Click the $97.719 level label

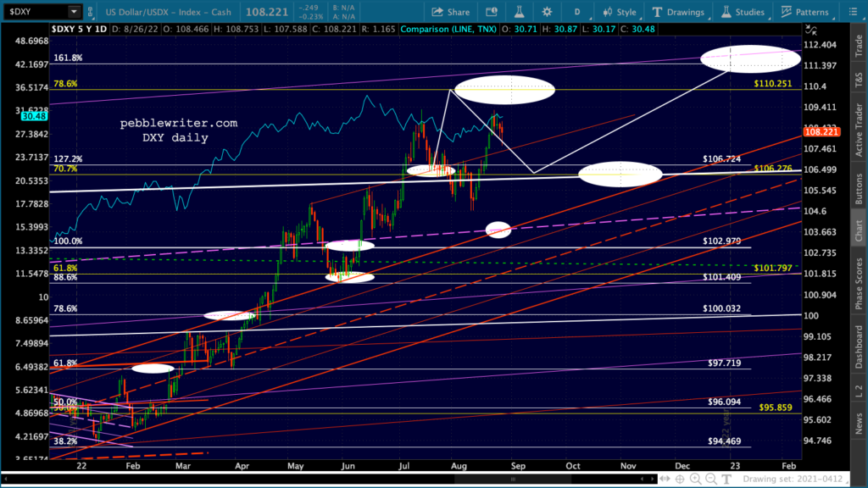[x=724, y=363]
